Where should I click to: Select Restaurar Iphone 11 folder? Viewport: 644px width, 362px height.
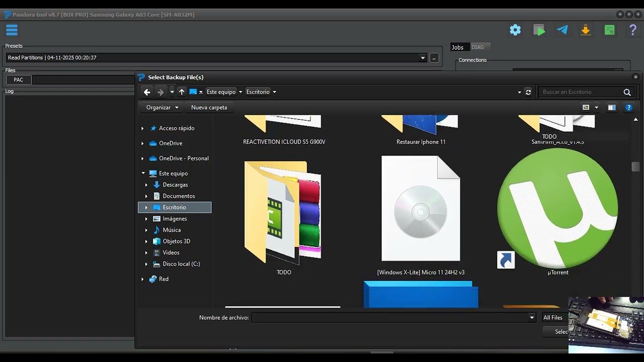(x=421, y=142)
